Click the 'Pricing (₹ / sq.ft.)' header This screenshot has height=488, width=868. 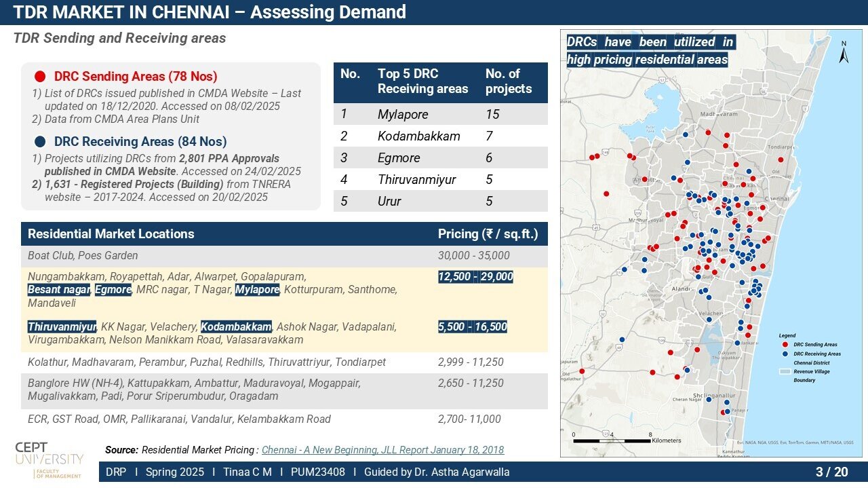(488, 234)
